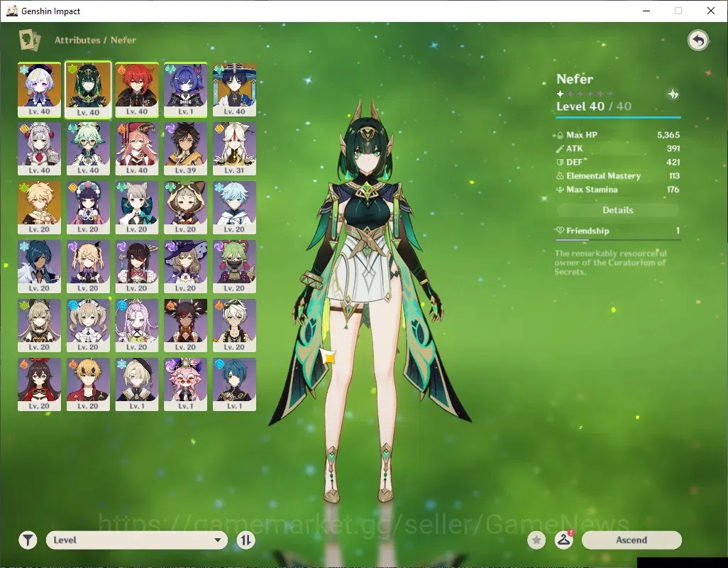This screenshot has height=568, width=728.
Task: Select Qiqi's portrait card
Action: tap(40, 89)
